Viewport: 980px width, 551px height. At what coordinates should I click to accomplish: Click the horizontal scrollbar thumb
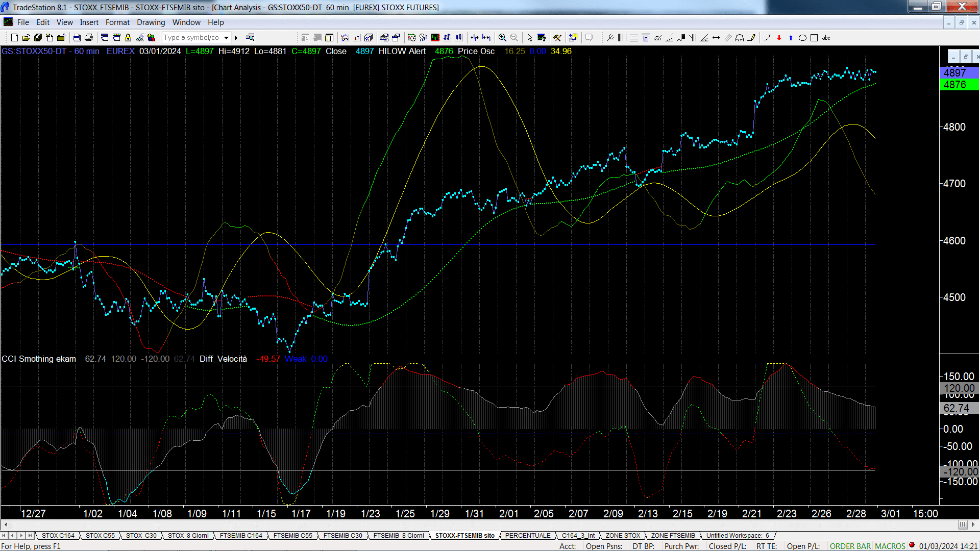tap(962, 524)
